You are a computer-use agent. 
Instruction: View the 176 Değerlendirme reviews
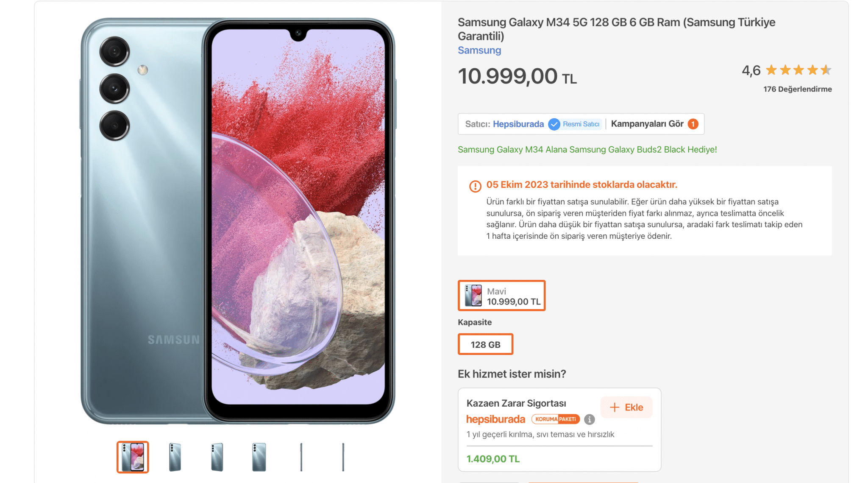pos(797,89)
